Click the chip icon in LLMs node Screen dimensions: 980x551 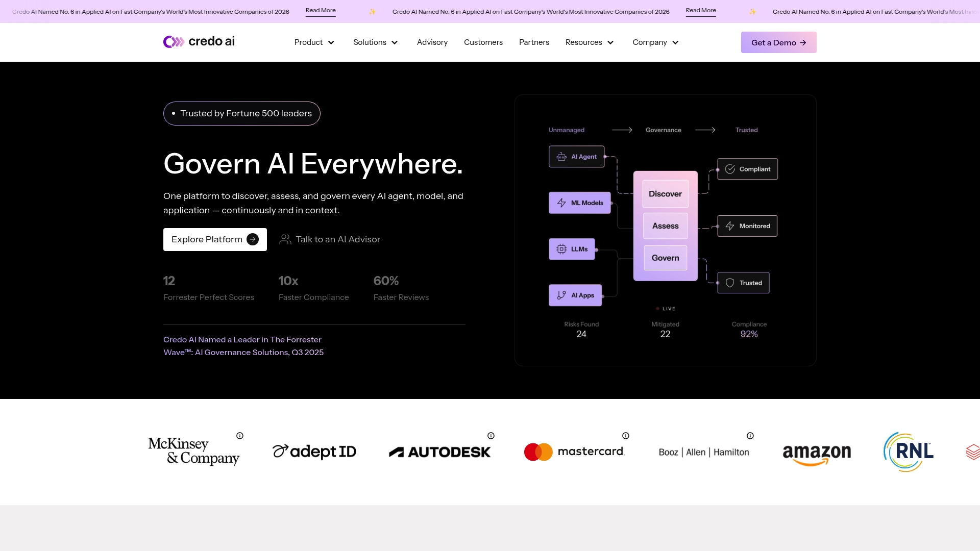click(561, 249)
